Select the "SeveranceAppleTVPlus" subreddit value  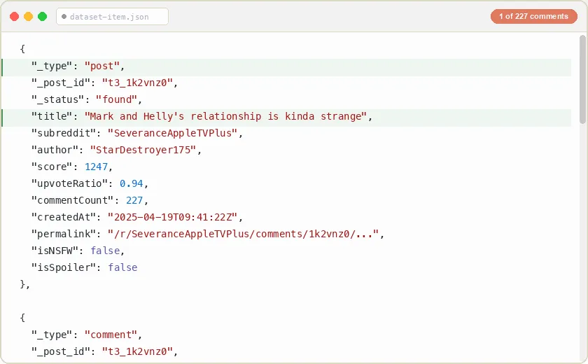click(x=172, y=133)
